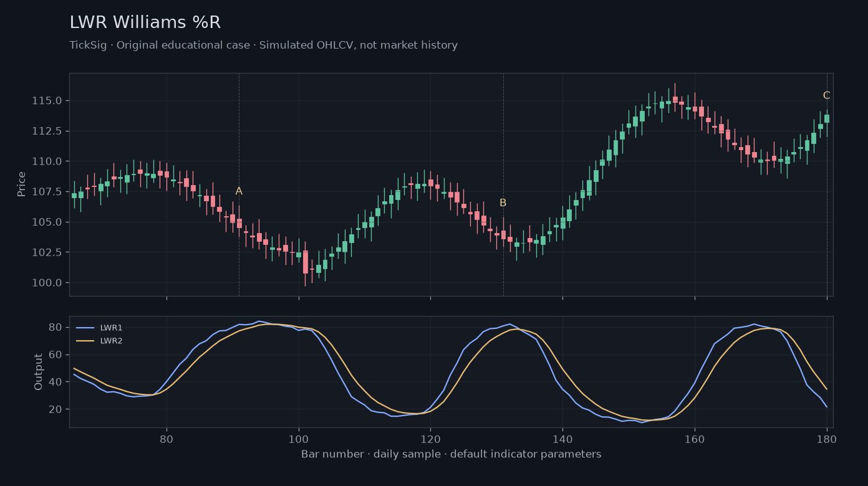Click the 40 output tick label
The height and width of the screenshot is (486, 868).
click(x=55, y=382)
